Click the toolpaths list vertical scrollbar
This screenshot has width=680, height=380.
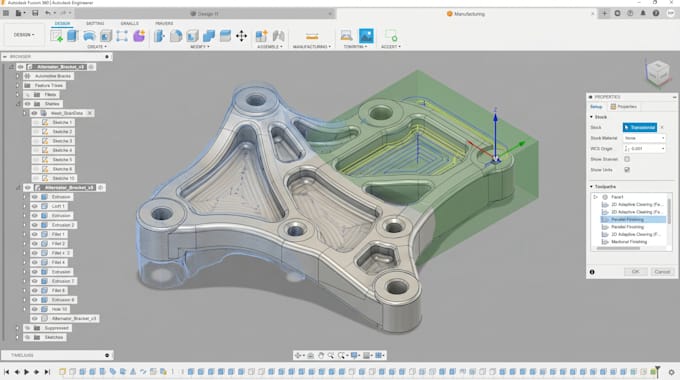click(x=670, y=211)
